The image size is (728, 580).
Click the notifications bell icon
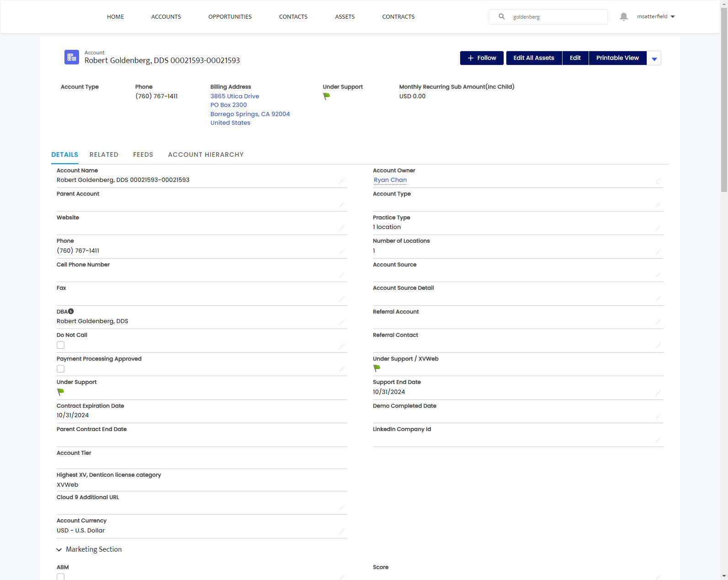(x=623, y=17)
